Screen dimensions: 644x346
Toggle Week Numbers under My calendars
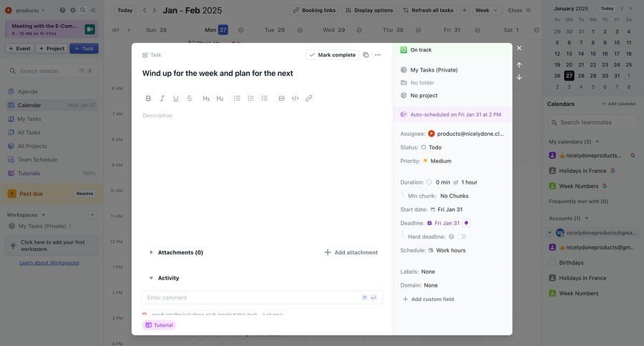point(552,186)
